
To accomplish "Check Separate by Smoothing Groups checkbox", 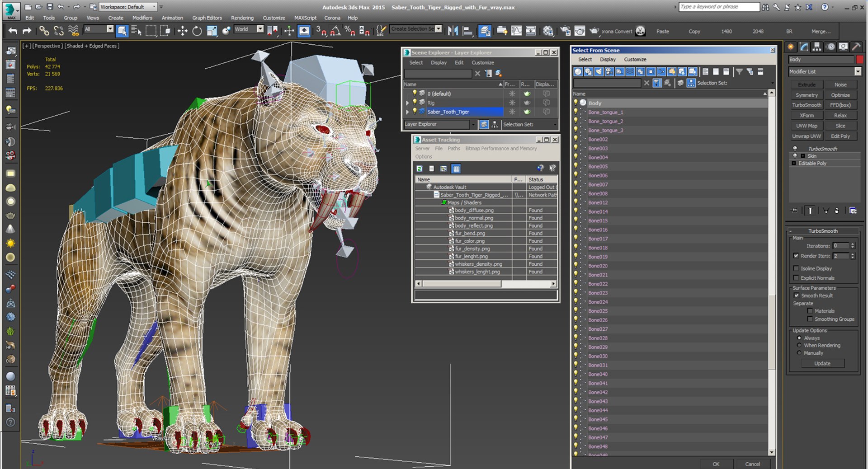I will (x=810, y=319).
